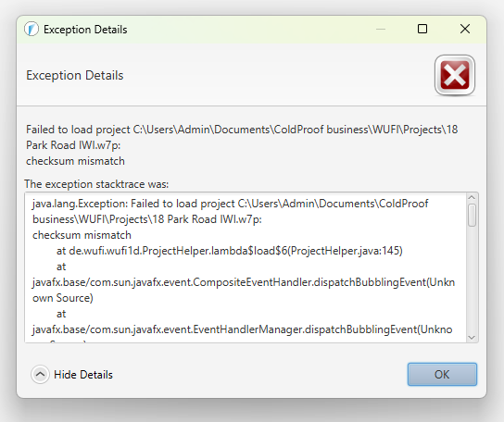Click the 'The exception stacktrace was:' label
504x422 pixels.
[x=96, y=184]
